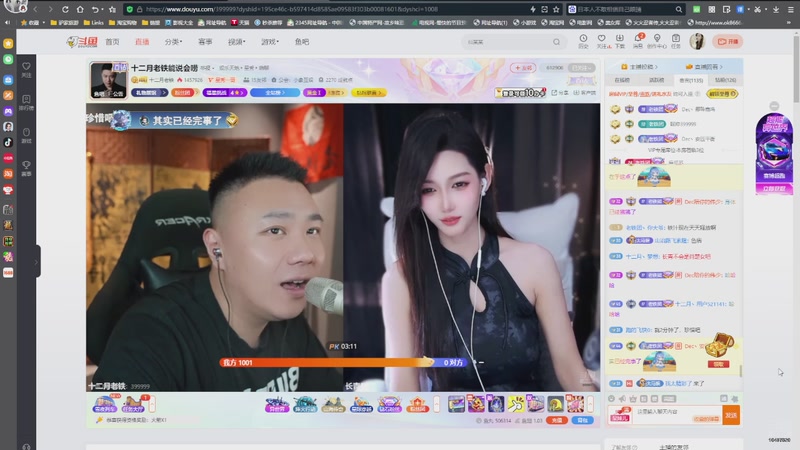Expand 分类 category dropdown menu
The image size is (800, 450).
173,42
